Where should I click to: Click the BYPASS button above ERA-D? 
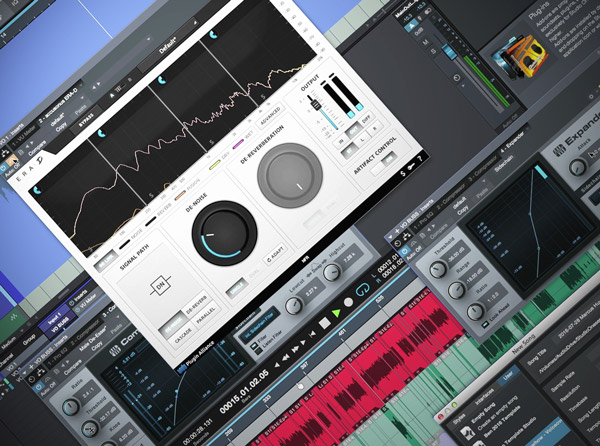[86, 121]
